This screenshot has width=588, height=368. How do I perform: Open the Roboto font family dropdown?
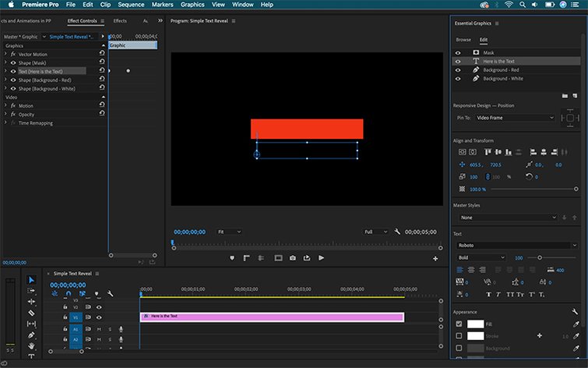coord(517,246)
